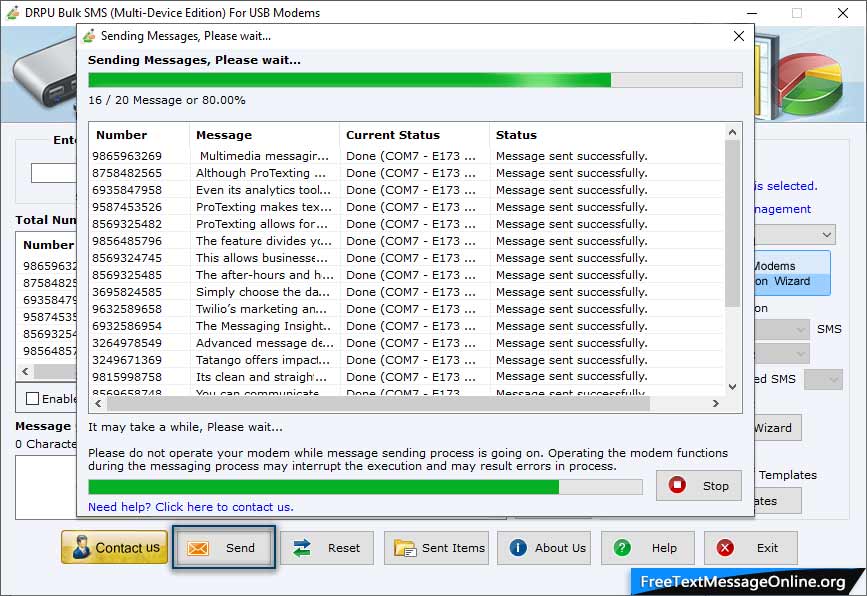Click the Exit button
867x596 pixels.
coord(751,548)
